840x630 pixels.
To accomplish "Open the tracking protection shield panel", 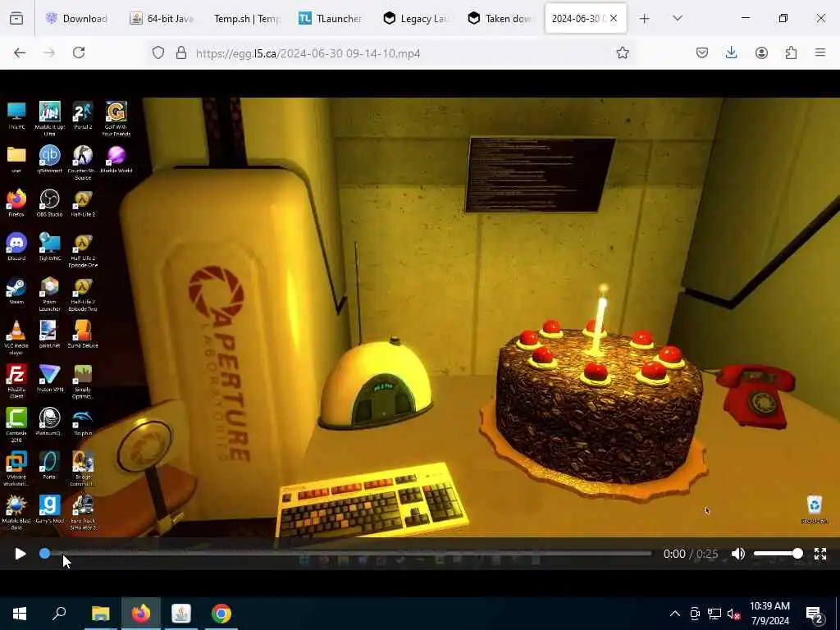I will click(158, 53).
